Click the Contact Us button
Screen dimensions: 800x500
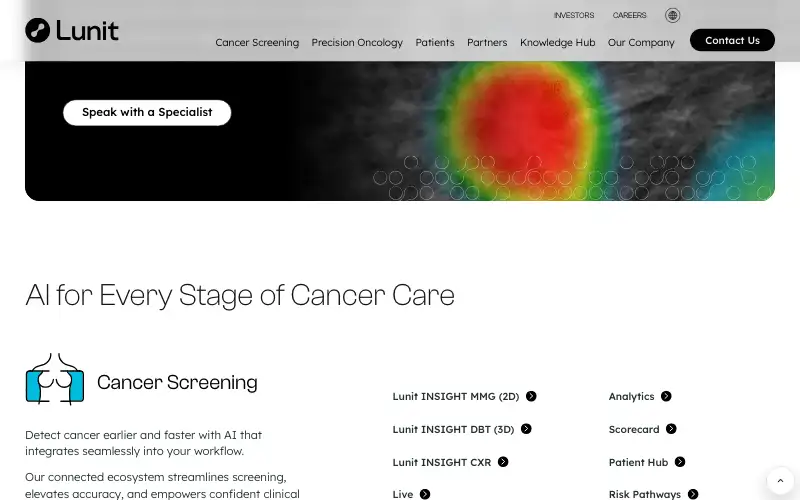[x=732, y=40]
